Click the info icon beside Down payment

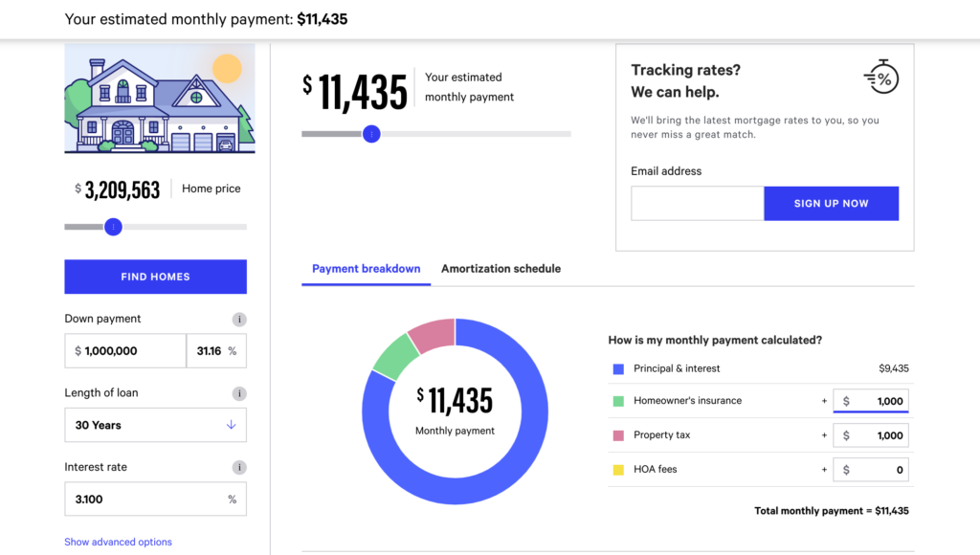click(239, 320)
